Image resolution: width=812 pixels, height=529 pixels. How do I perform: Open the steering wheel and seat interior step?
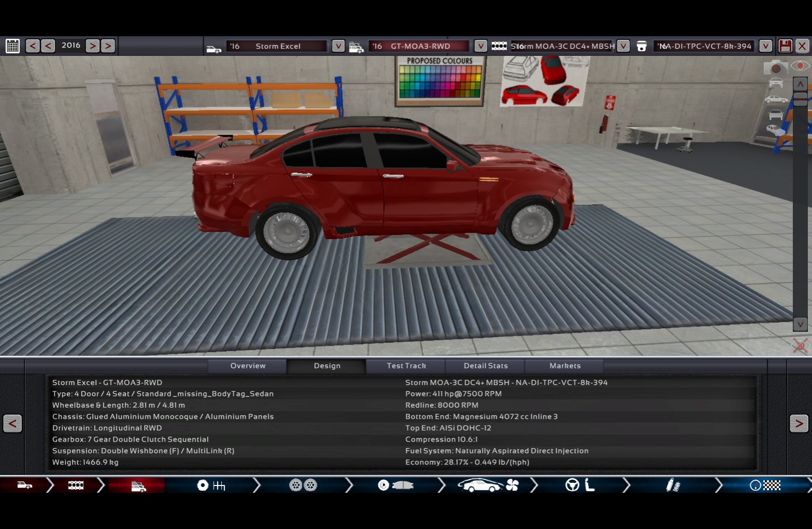[579, 486]
